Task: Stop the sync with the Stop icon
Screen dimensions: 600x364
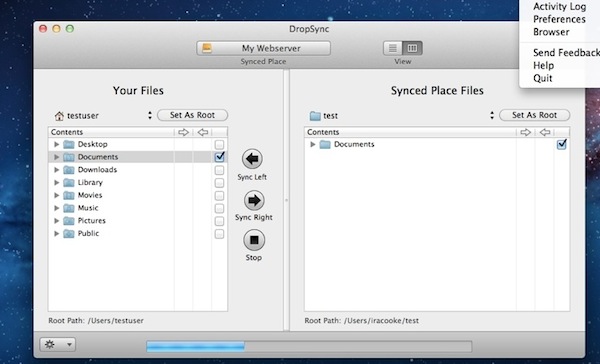Action: [x=254, y=240]
